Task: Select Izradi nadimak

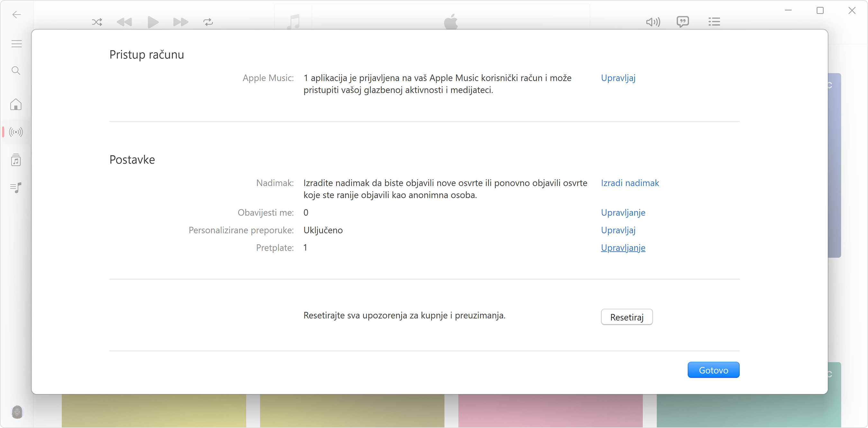Action: click(629, 183)
